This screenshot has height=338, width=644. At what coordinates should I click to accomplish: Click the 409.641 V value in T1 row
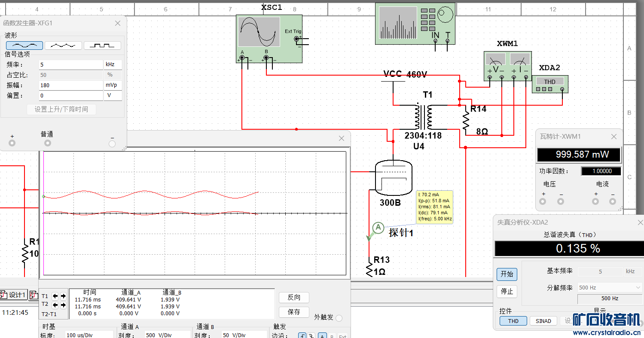coord(128,299)
